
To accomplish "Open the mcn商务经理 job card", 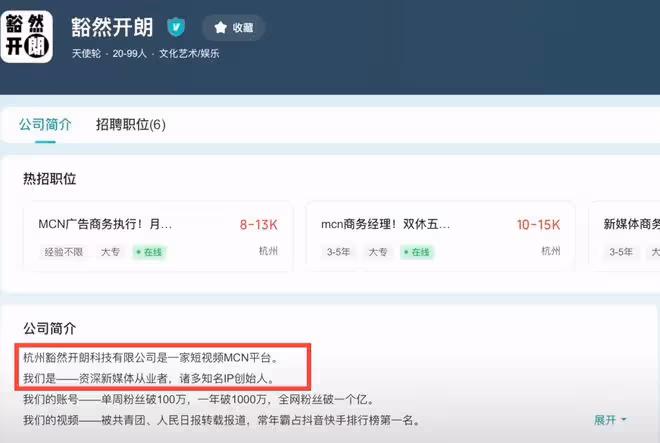I will click(441, 237).
